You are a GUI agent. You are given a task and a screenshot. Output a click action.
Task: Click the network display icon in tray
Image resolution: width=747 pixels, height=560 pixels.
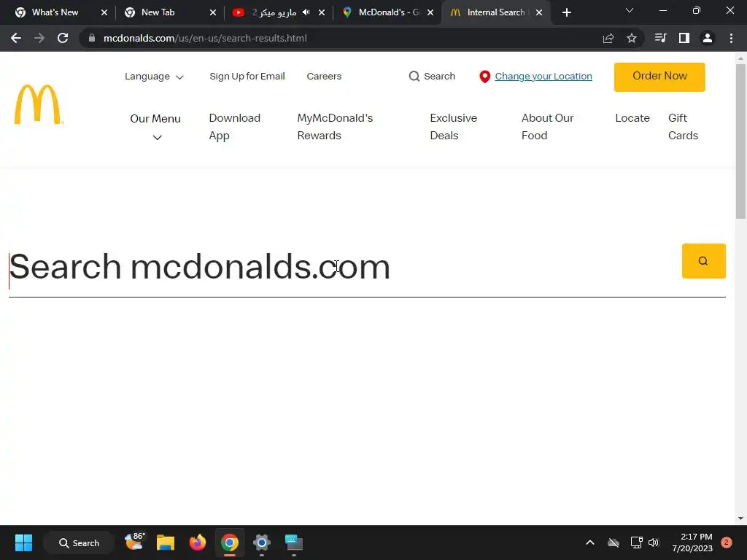(636, 542)
